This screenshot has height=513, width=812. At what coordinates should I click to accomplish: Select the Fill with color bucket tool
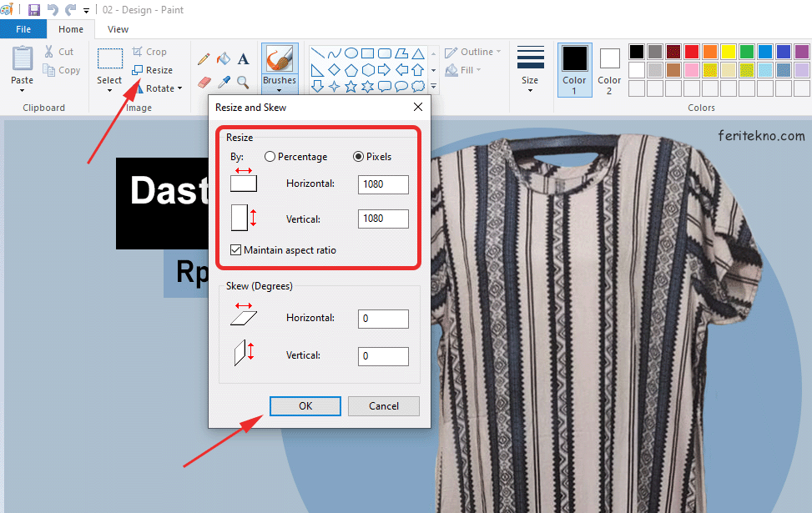[224, 59]
